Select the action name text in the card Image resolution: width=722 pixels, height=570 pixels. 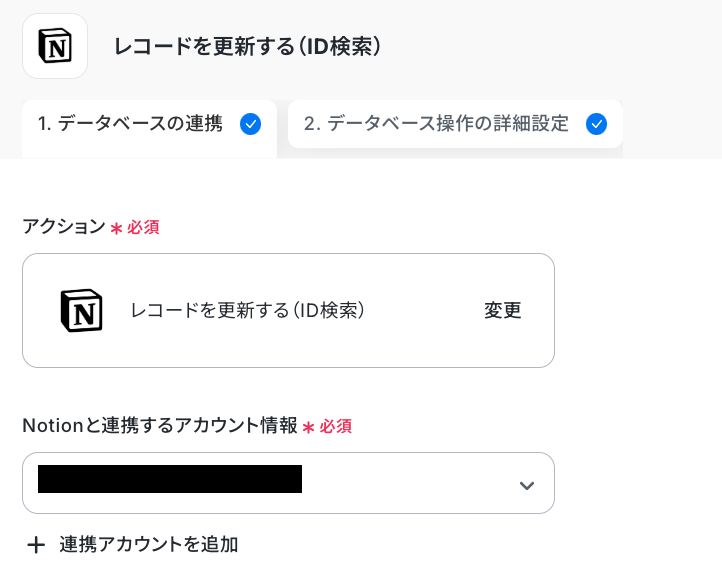coord(247,310)
